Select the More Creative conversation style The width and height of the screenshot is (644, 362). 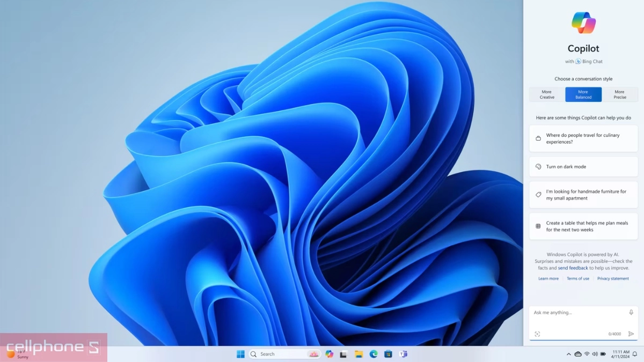click(547, 94)
